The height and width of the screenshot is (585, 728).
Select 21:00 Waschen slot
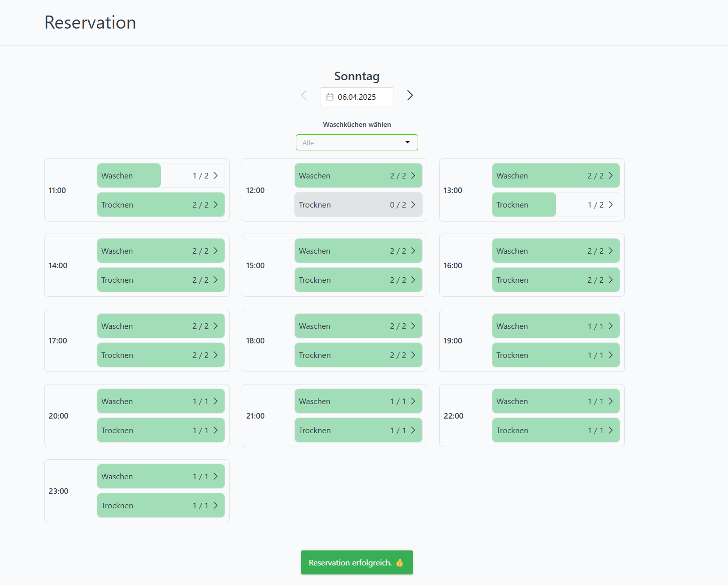coord(358,401)
